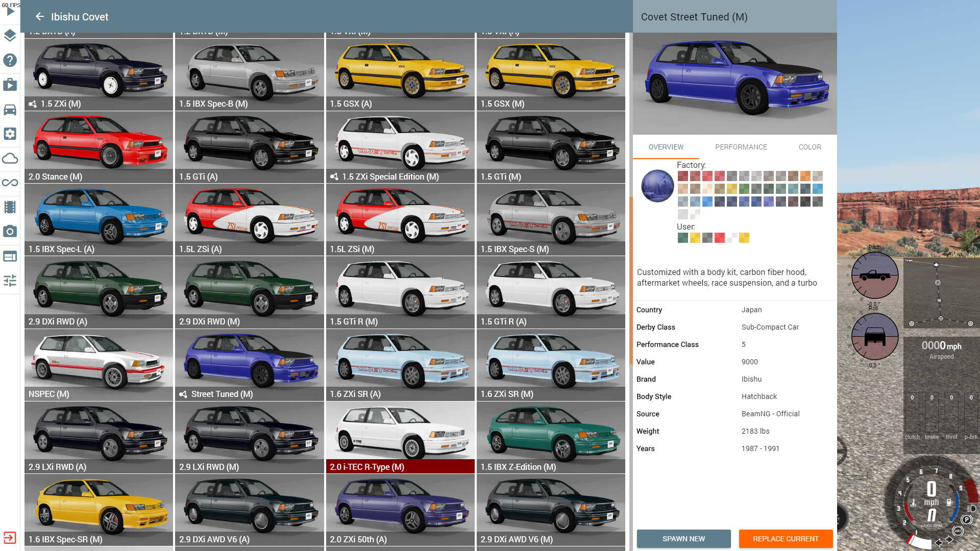The width and height of the screenshot is (980, 551).
Task: Switch to the Color tab
Action: [810, 147]
